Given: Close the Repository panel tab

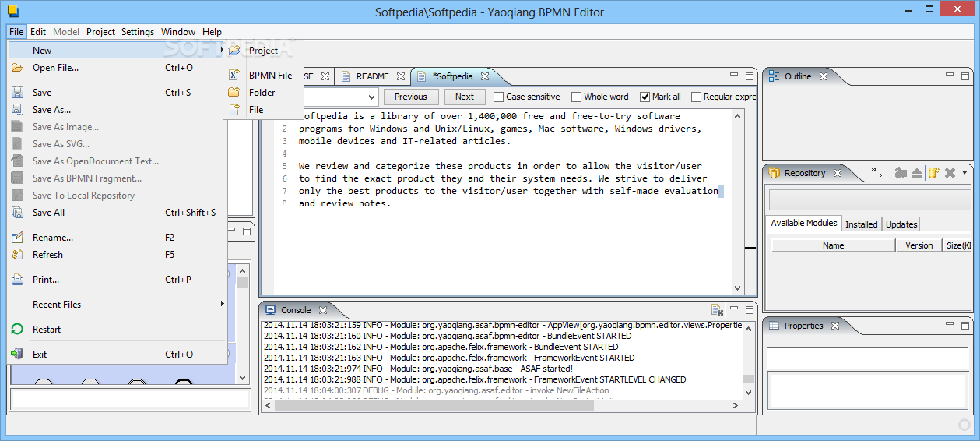Looking at the screenshot, I should 837,173.
